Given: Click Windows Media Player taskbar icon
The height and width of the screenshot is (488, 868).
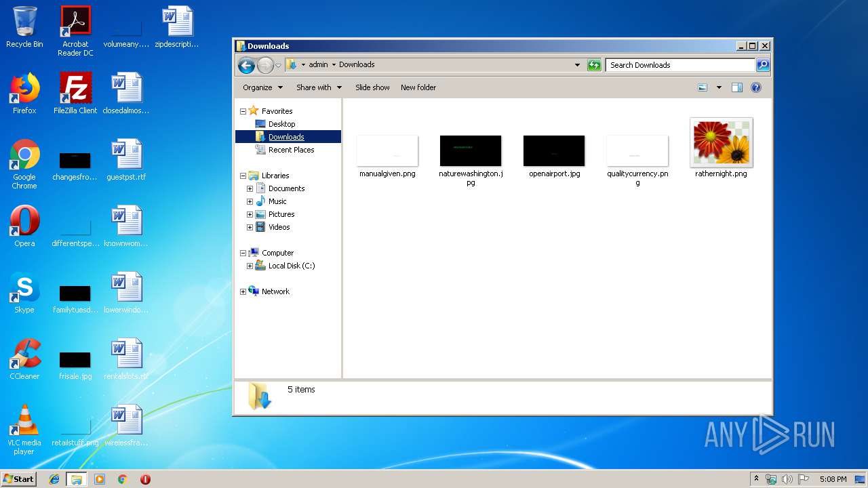Looking at the screenshot, I should 100,479.
